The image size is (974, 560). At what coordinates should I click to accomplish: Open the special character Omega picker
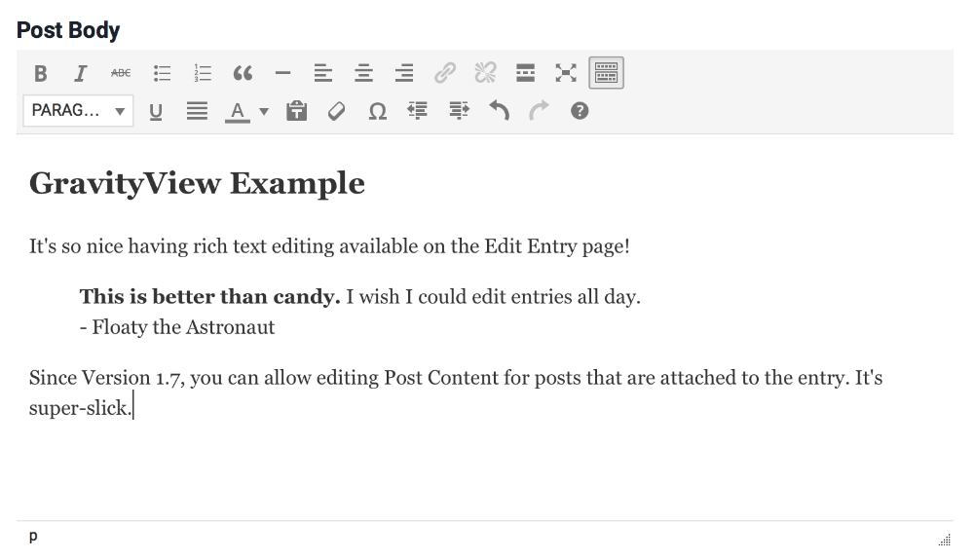(377, 111)
